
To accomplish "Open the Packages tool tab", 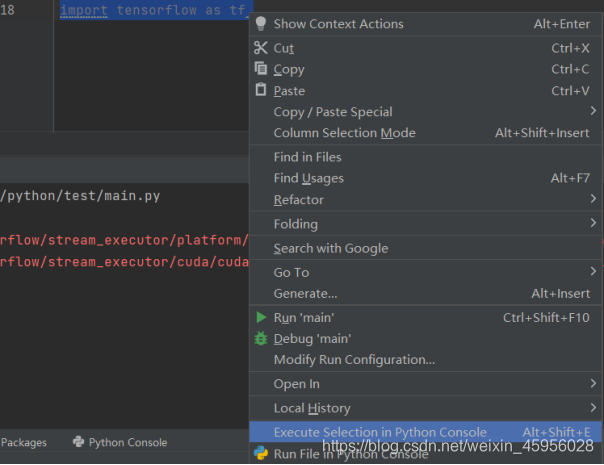I will point(23,442).
